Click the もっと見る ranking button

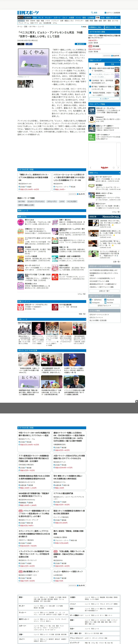click(104, 99)
